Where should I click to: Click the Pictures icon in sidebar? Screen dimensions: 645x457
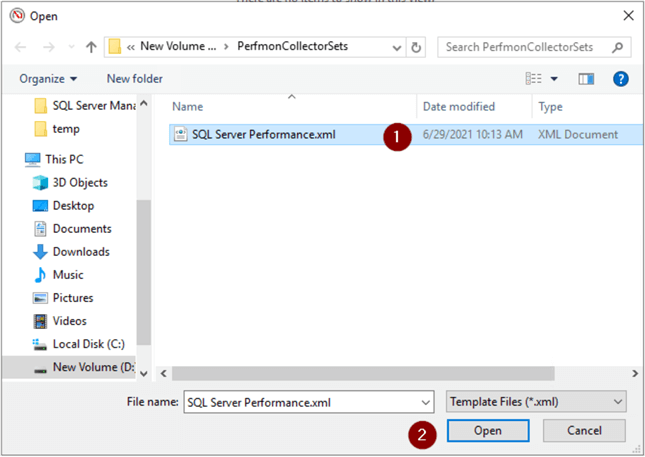tap(40, 298)
